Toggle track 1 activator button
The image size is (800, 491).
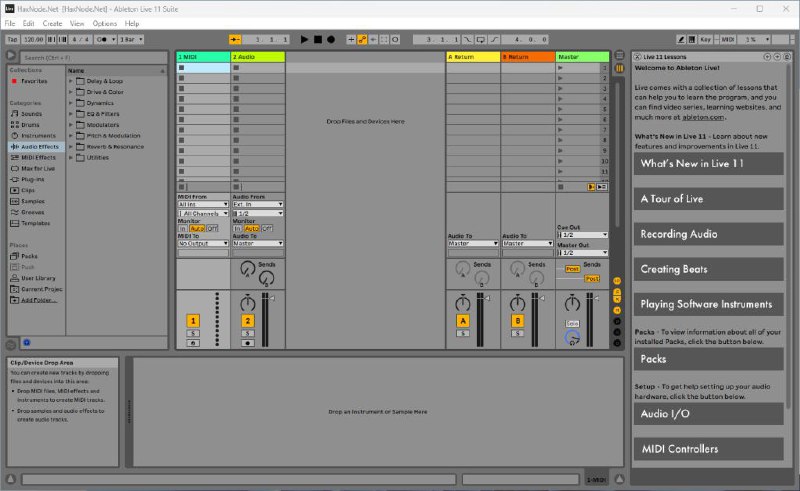point(193,321)
